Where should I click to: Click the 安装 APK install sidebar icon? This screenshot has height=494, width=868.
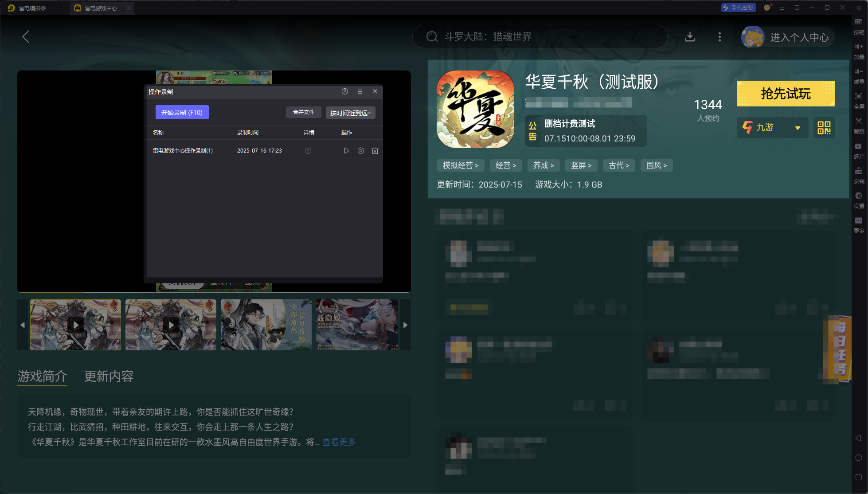pos(859,175)
